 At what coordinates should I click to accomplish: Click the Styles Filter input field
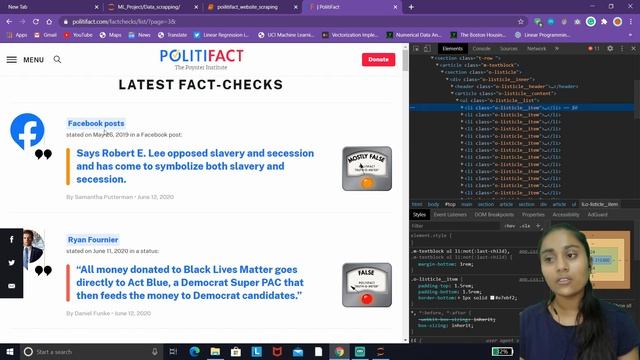[x=455, y=226]
